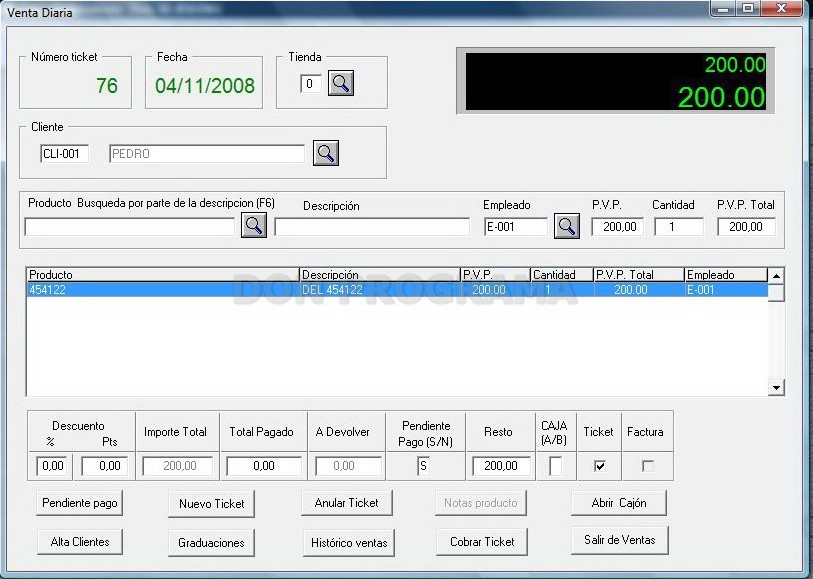Click the Cliente search magnifier icon
The width and height of the screenshot is (813, 579).
pos(326,153)
